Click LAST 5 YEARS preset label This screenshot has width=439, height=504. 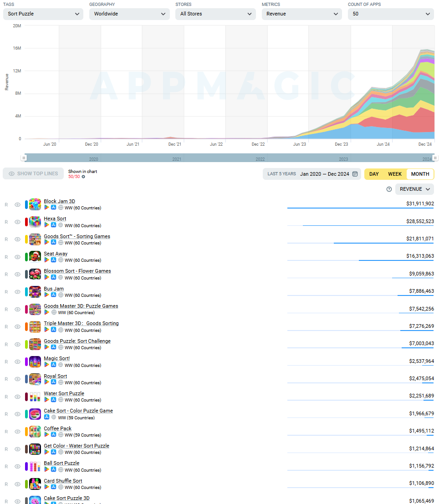(281, 174)
